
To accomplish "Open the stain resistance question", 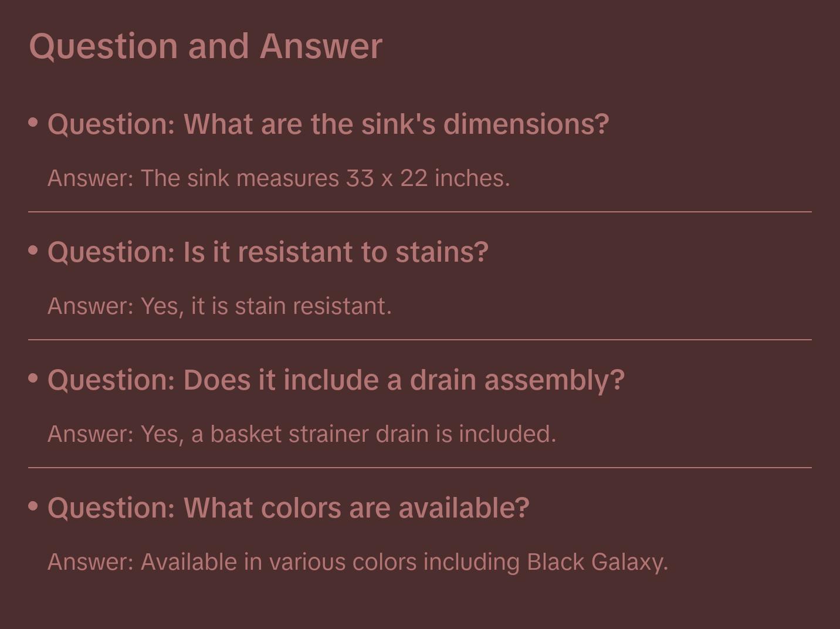I will [267, 252].
